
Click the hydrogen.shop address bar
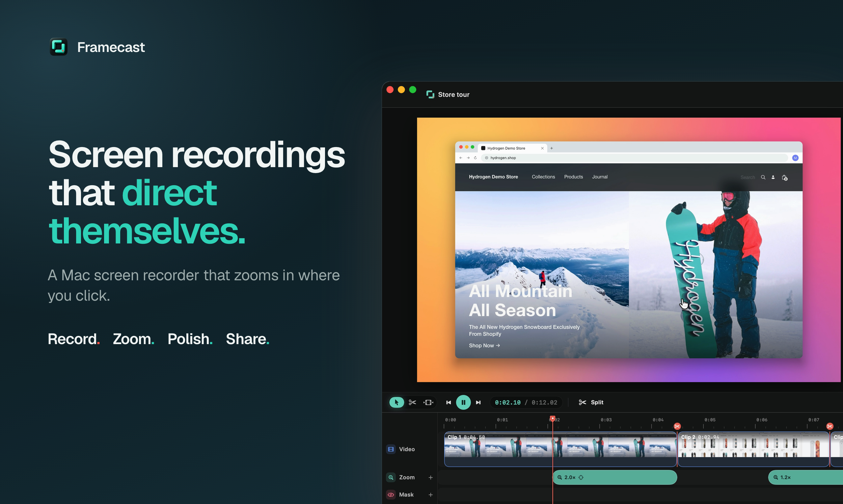click(634, 158)
